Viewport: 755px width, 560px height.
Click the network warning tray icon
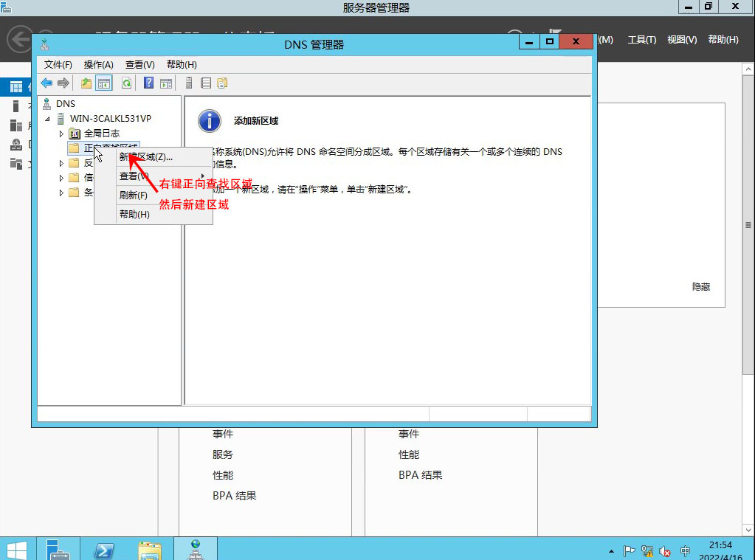[x=647, y=551]
